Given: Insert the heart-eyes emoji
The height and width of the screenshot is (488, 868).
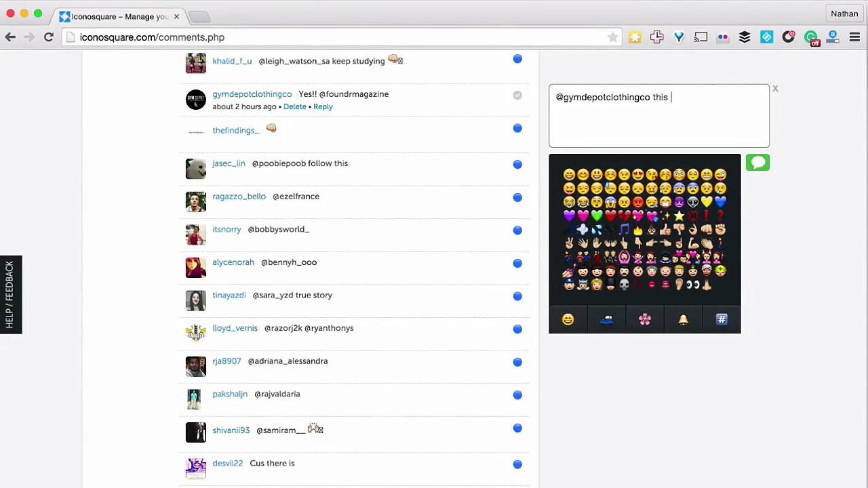Looking at the screenshot, I should click(x=638, y=175).
